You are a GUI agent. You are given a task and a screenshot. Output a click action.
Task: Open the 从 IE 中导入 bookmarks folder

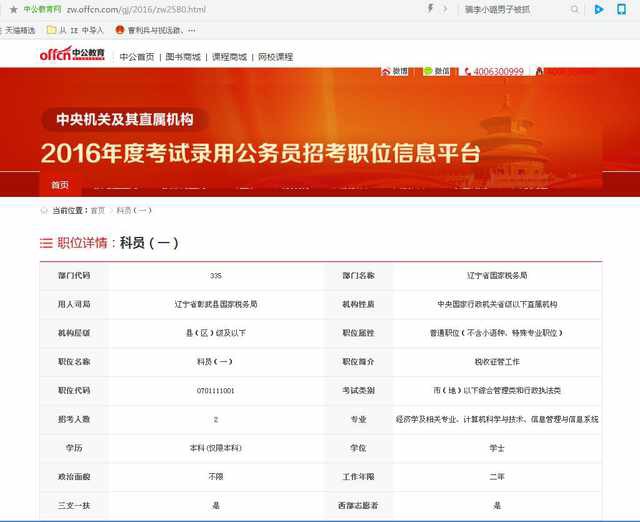(76, 30)
